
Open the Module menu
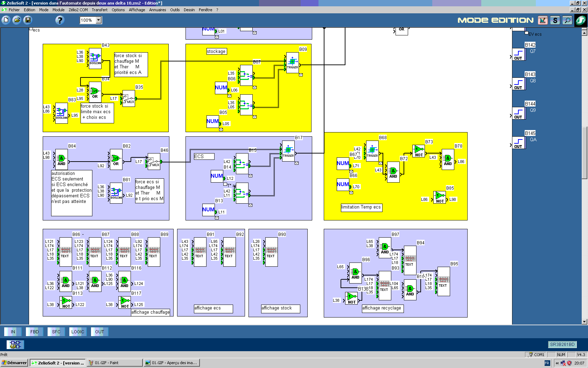[58, 10]
